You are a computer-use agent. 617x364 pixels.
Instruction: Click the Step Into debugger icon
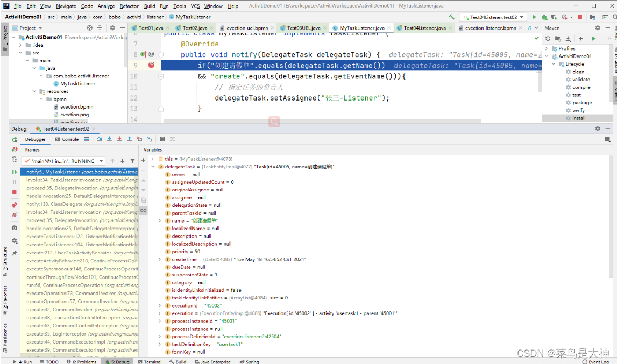click(109, 139)
